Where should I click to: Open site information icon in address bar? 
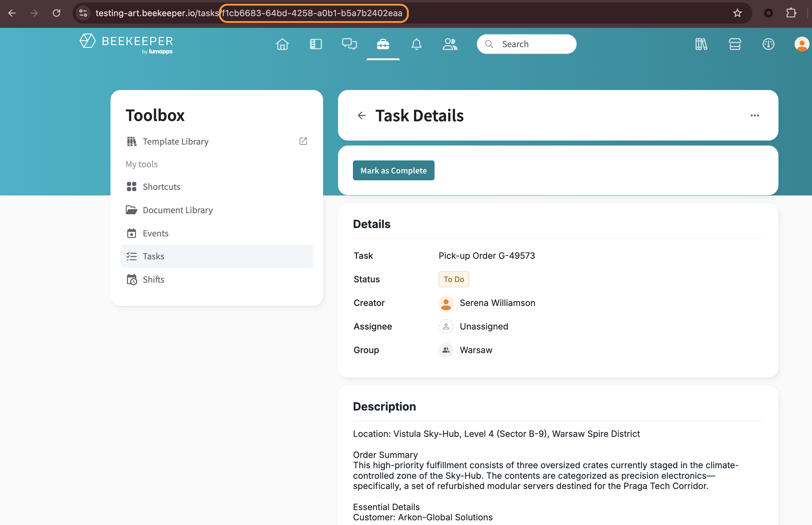pyautogui.click(x=83, y=13)
